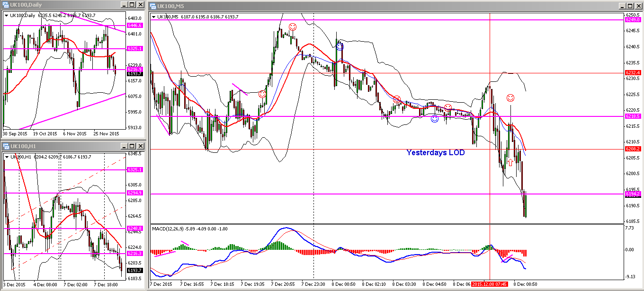Image resolution: width=644 pixels, height=291 pixels.
Task: Click the black 6208.2 price label in M5
Action: tap(633, 149)
